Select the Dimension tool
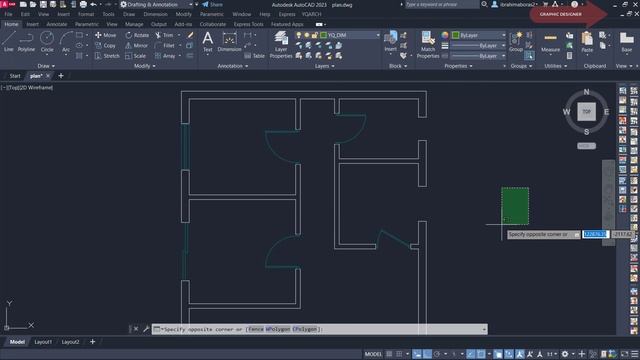The image size is (640, 360). coord(229,42)
